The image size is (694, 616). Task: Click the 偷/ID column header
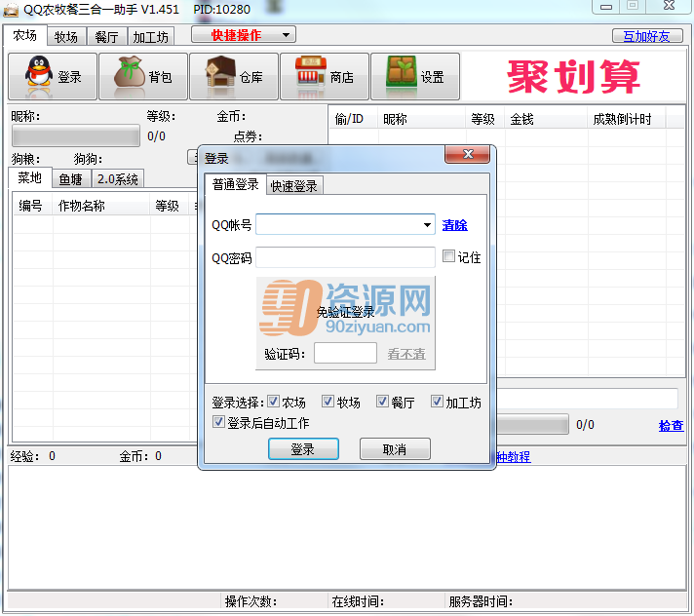(353, 119)
